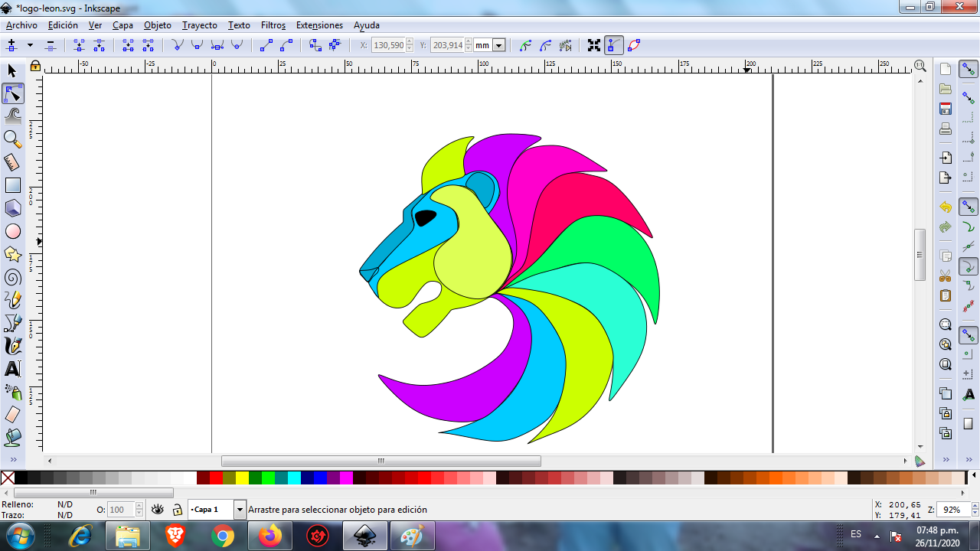Select the Spiral tool
980x551 pixels.
point(12,277)
